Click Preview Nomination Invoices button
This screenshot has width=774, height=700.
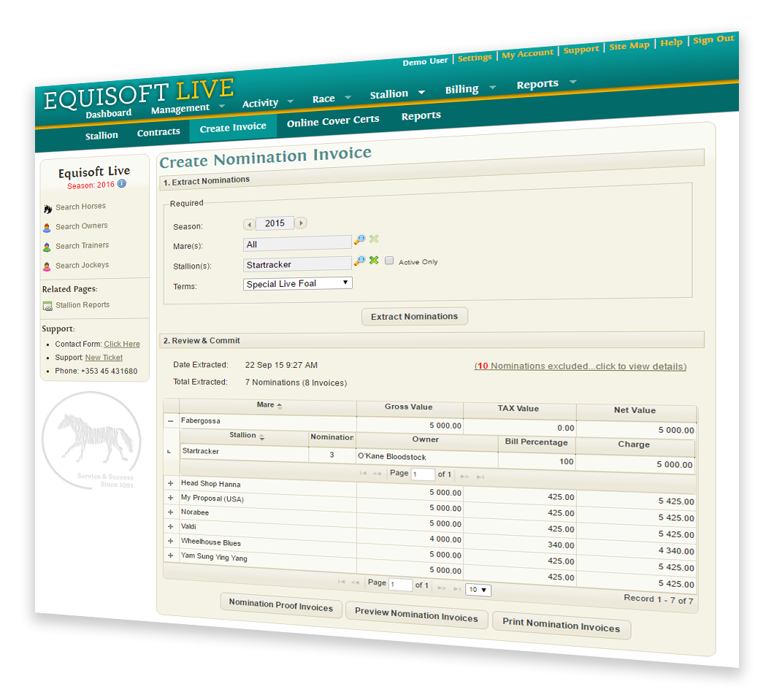[416, 615]
